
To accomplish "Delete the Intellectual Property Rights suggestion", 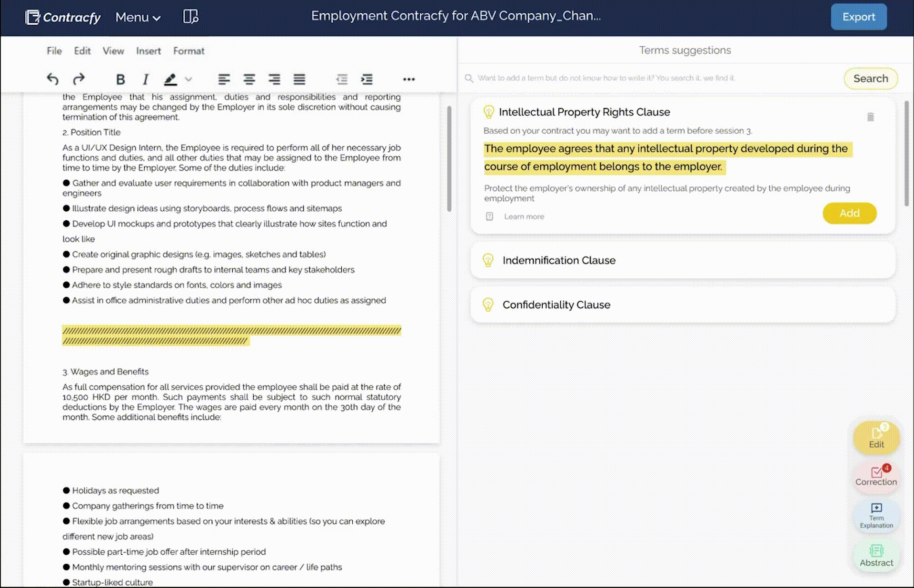I will pyautogui.click(x=870, y=117).
